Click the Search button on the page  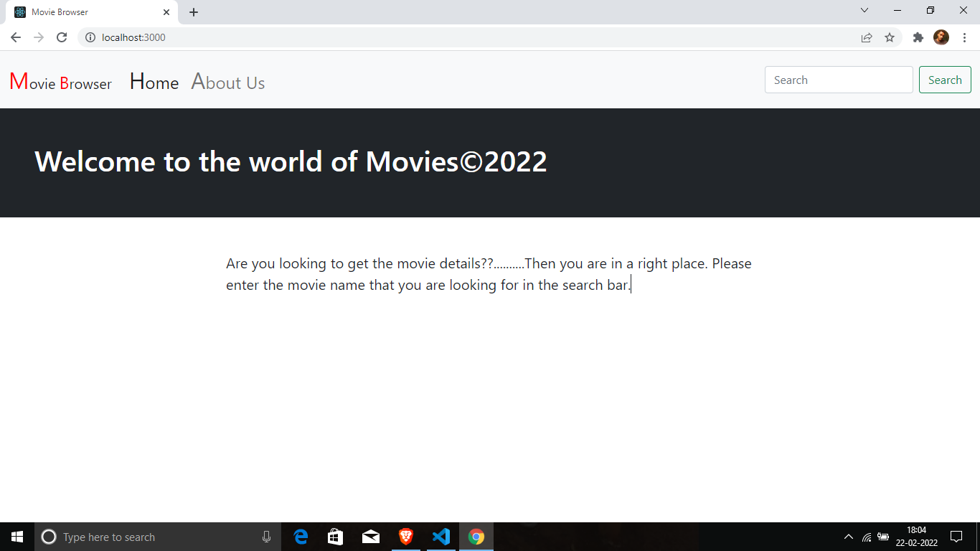point(945,80)
